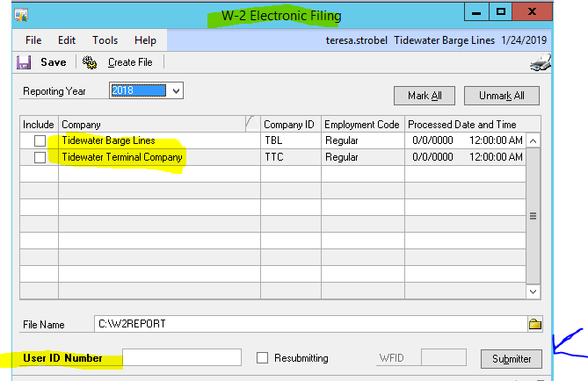Screen dimensions: 588x381
Task: Click the Unmark All button
Action: [x=502, y=96]
